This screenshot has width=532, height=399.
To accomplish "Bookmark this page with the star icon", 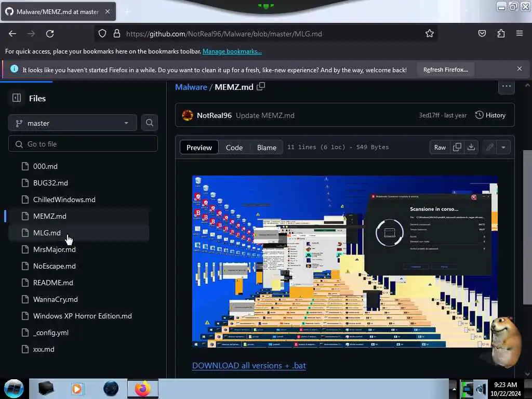I will coord(430,34).
